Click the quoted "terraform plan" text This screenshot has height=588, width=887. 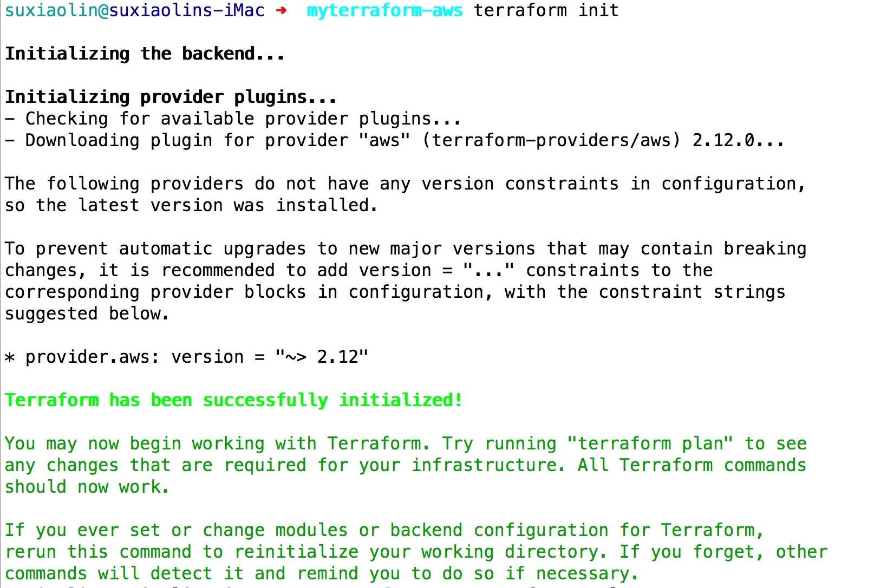pyautogui.click(x=650, y=443)
